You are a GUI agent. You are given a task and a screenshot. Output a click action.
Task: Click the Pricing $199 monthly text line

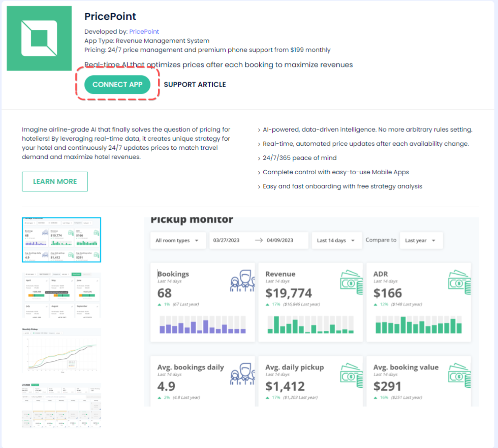click(x=207, y=50)
